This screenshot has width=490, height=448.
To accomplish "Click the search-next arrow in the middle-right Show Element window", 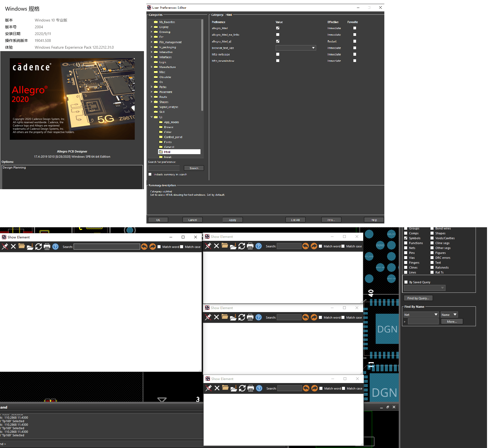I will pyautogui.click(x=314, y=317).
